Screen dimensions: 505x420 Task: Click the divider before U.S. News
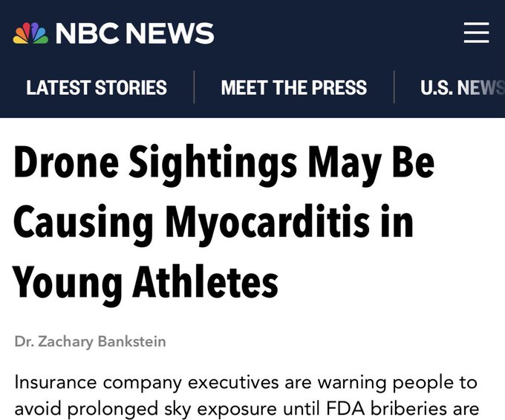pyautogui.click(x=394, y=87)
